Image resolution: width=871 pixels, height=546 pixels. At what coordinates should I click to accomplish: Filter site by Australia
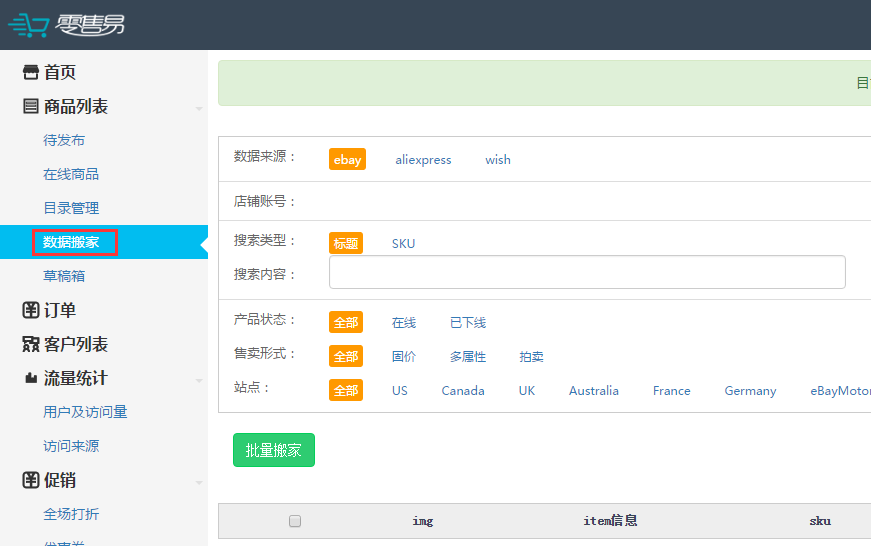coord(594,390)
